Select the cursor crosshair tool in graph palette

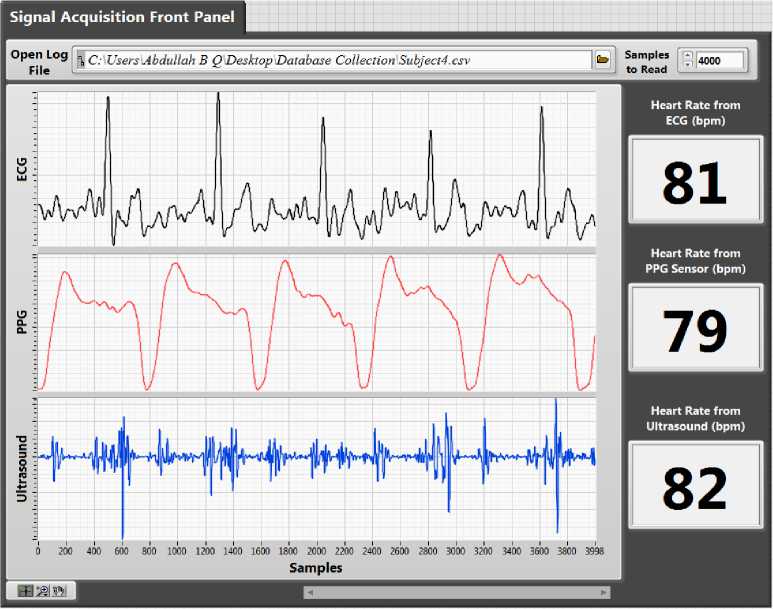25,591
